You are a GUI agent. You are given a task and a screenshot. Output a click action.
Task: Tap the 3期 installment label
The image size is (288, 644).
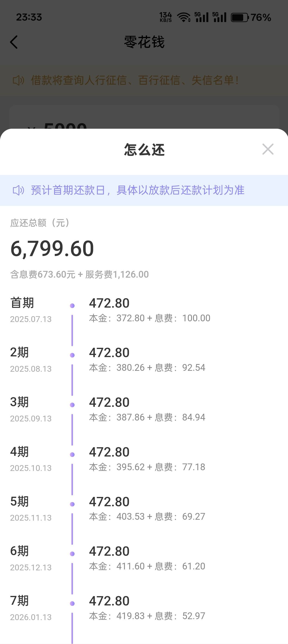pos(19,402)
